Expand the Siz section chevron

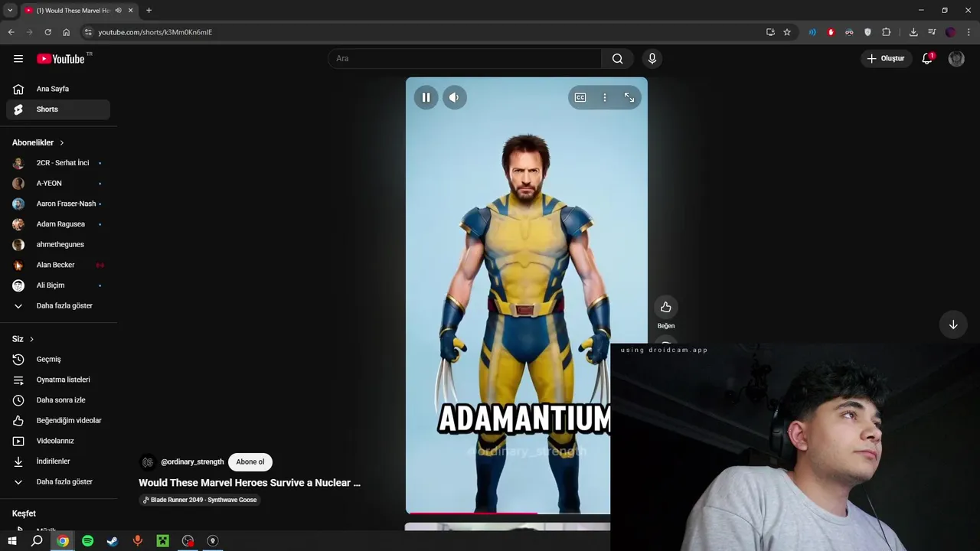(31, 339)
